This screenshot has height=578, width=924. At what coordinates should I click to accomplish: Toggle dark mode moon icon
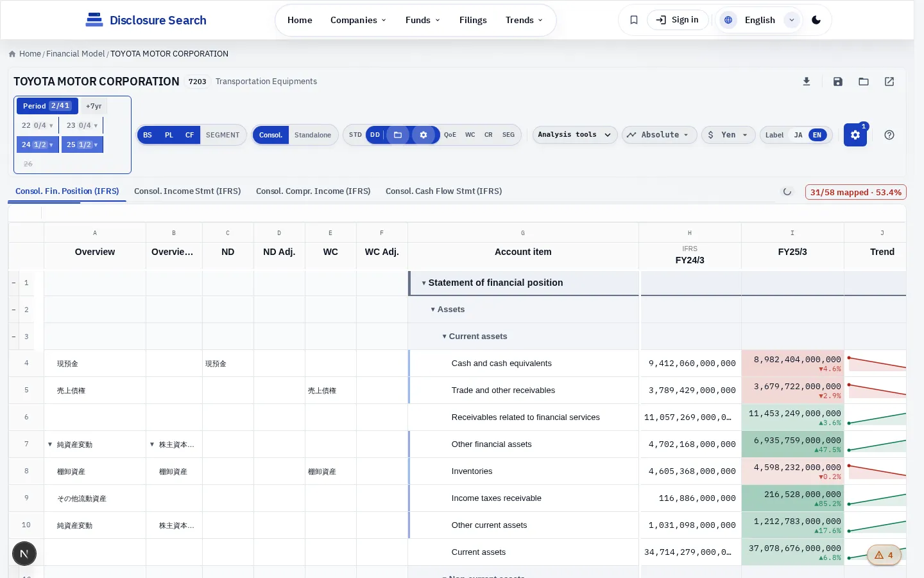(816, 20)
